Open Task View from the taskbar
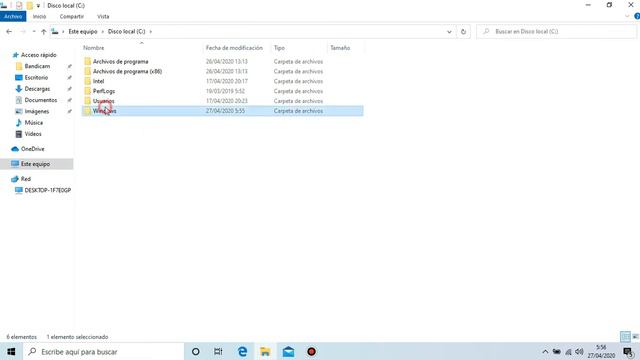The width and height of the screenshot is (640, 360). [x=218, y=351]
